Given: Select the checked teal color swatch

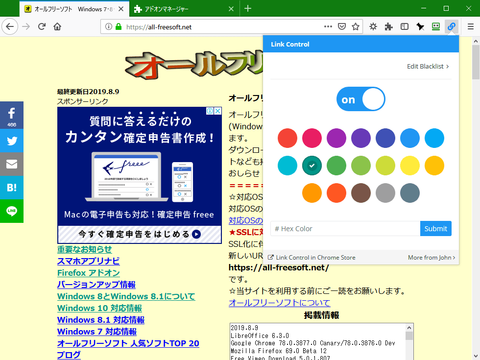Looking at the screenshot, I should (x=312, y=165).
